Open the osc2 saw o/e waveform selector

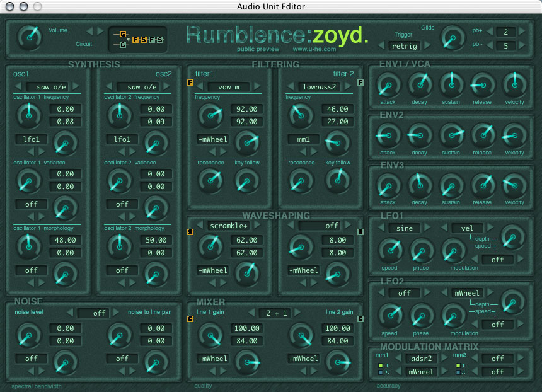(x=138, y=87)
